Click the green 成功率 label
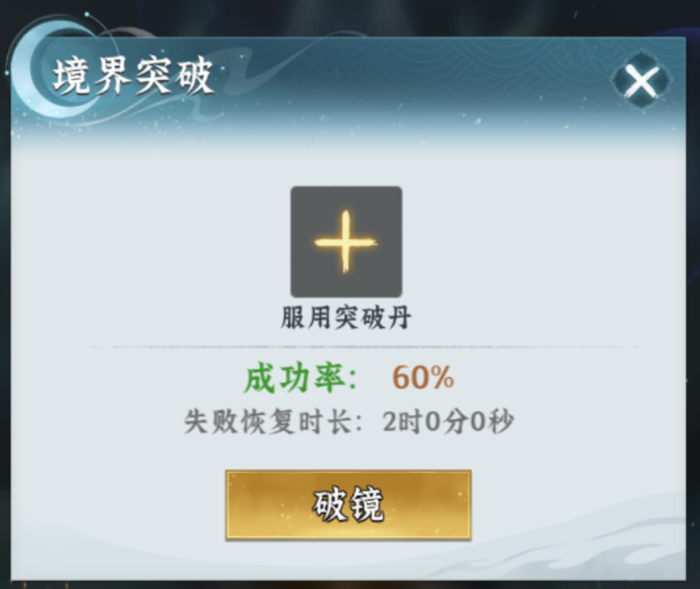 (x=301, y=378)
